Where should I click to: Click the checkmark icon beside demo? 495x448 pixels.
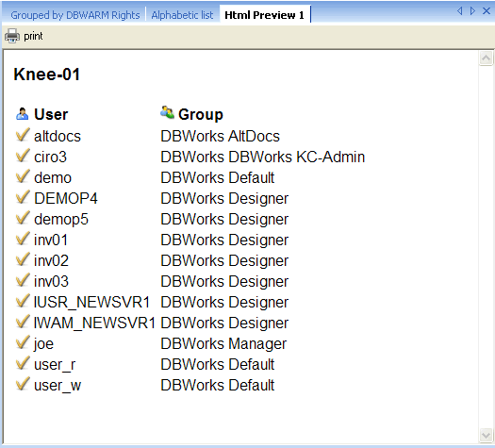click(x=23, y=176)
